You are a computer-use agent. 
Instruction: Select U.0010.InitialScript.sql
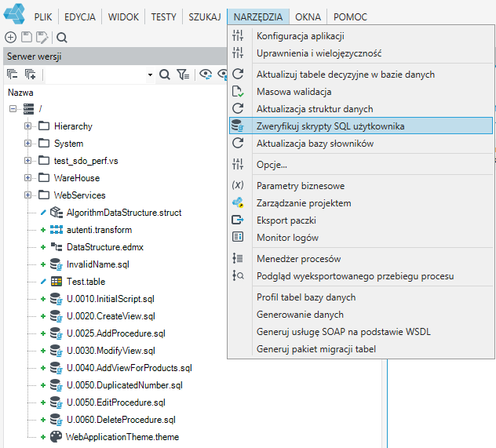pos(111,299)
